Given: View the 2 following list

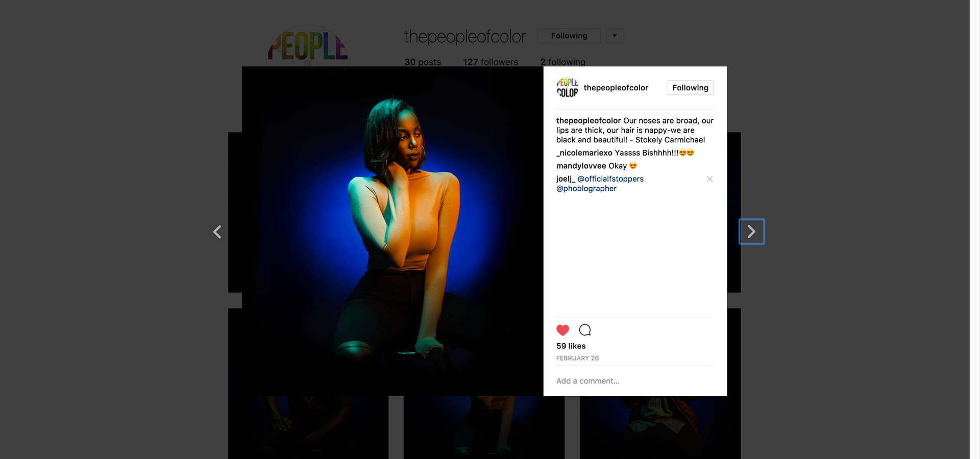Looking at the screenshot, I should (563, 62).
